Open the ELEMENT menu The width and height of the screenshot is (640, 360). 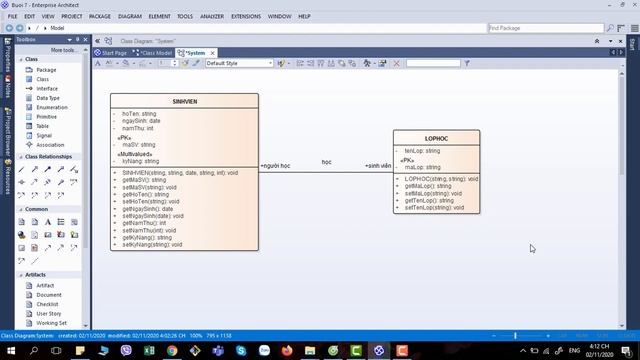click(159, 16)
